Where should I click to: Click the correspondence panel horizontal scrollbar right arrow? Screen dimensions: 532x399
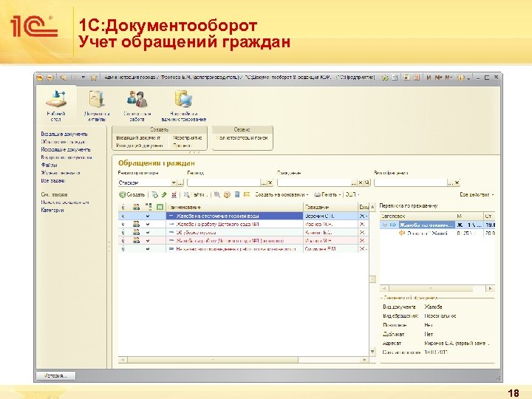(x=491, y=288)
